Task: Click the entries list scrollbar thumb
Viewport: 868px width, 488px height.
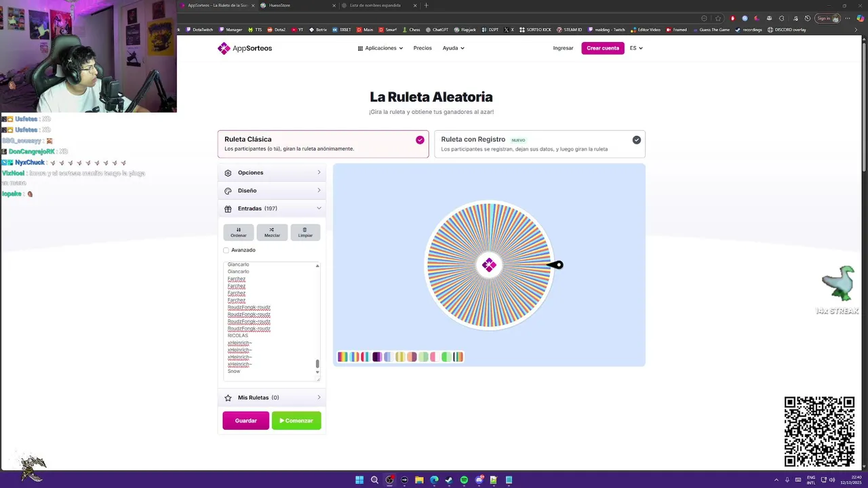Action: pos(317,364)
